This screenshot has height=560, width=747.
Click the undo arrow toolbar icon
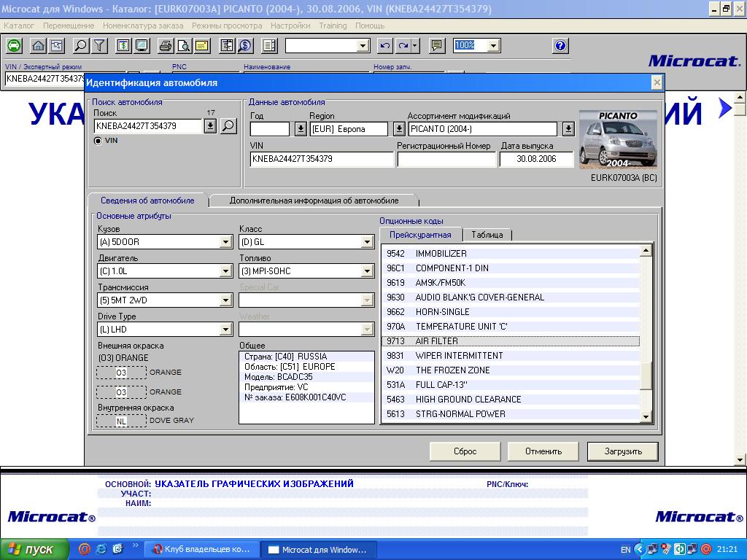pyautogui.click(x=385, y=46)
